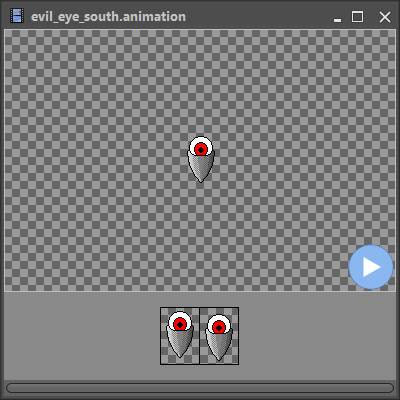
Task: Click the horizontal scrollbar at the bottom
Action: pyautogui.click(x=200, y=388)
